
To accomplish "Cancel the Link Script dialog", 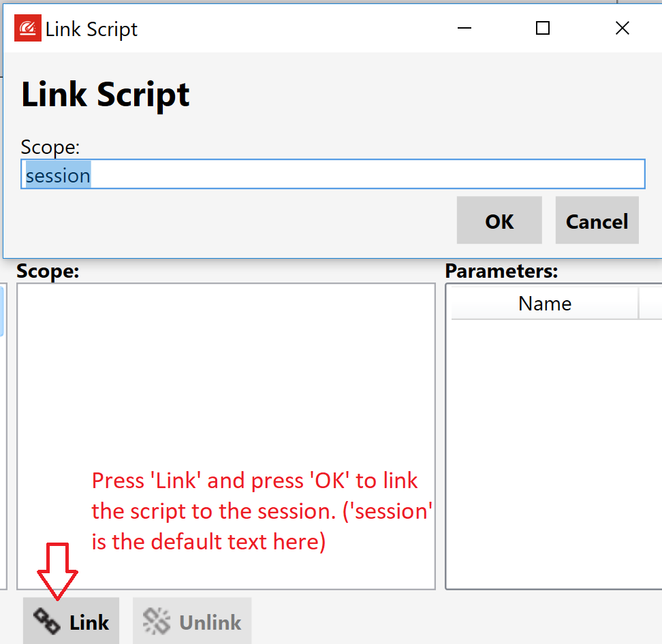I will [x=597, y=221].
